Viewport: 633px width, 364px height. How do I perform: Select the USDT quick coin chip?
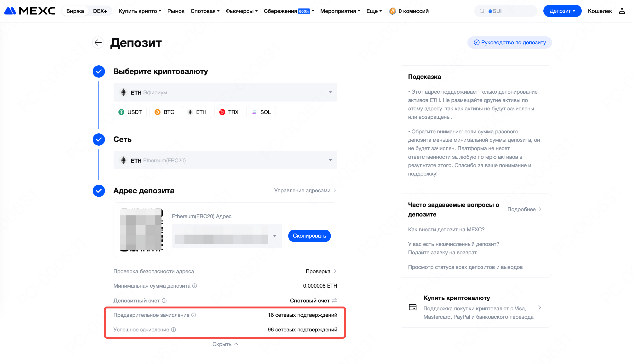click(130, 112)
